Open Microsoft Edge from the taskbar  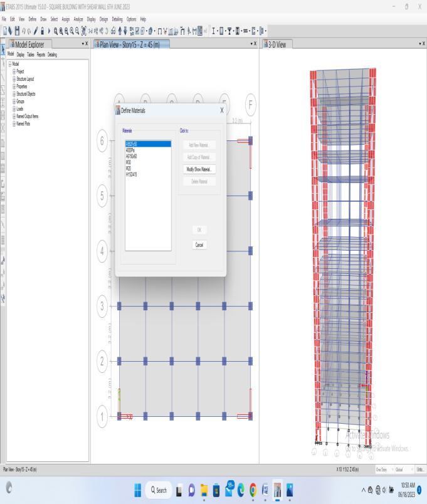pyautogui.click(x=241, y=490)
